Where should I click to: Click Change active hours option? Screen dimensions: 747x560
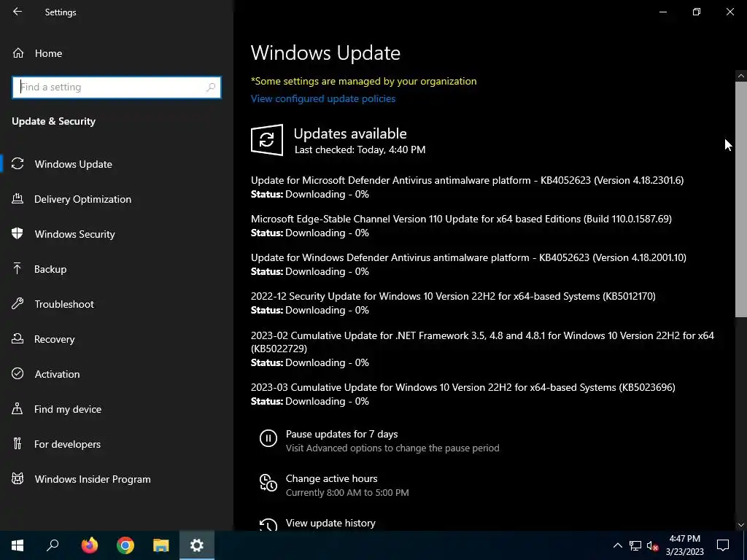(332, 478)
